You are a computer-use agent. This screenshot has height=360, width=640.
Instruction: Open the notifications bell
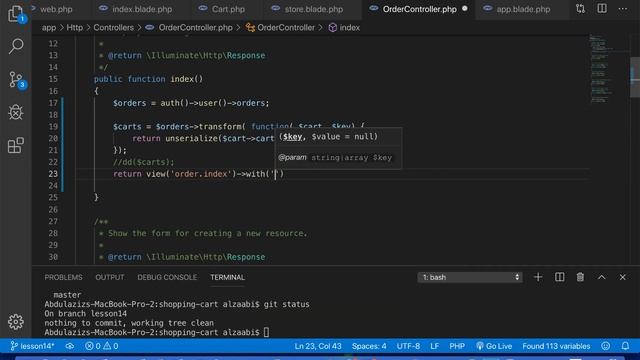click(x=625, y=346)
